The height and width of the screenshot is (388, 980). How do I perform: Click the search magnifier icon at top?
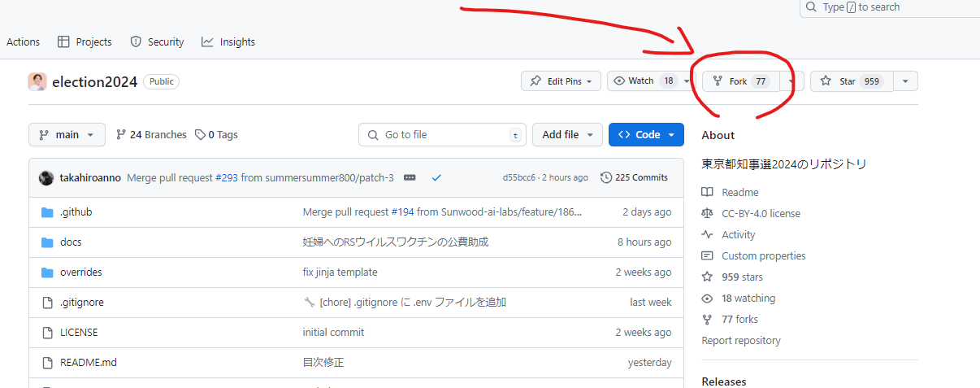point(812,7)
